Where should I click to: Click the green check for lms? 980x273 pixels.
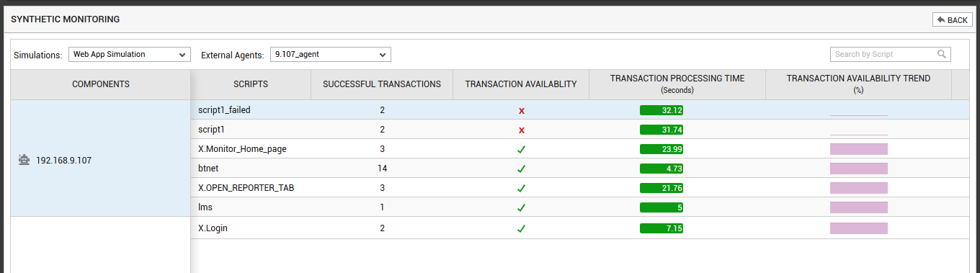[522, 207]
